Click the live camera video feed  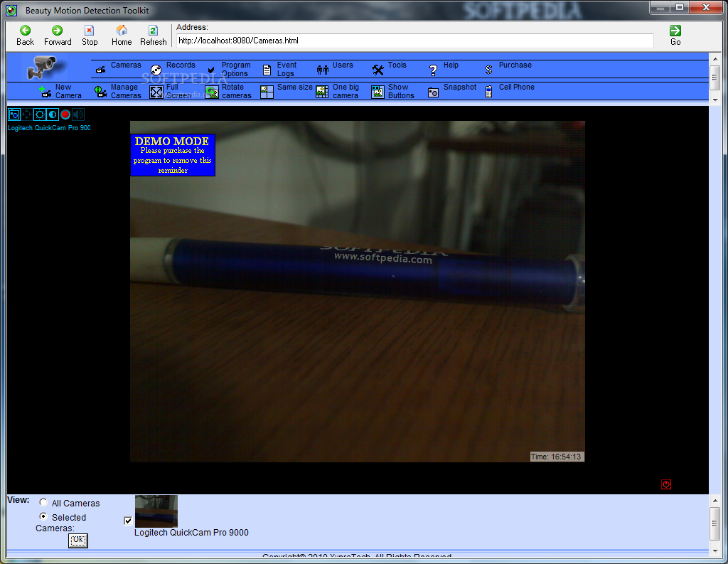358,292
